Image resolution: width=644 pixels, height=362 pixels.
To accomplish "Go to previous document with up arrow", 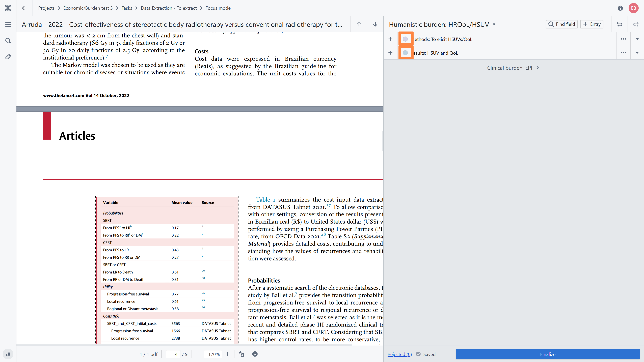I will (359, 24).
